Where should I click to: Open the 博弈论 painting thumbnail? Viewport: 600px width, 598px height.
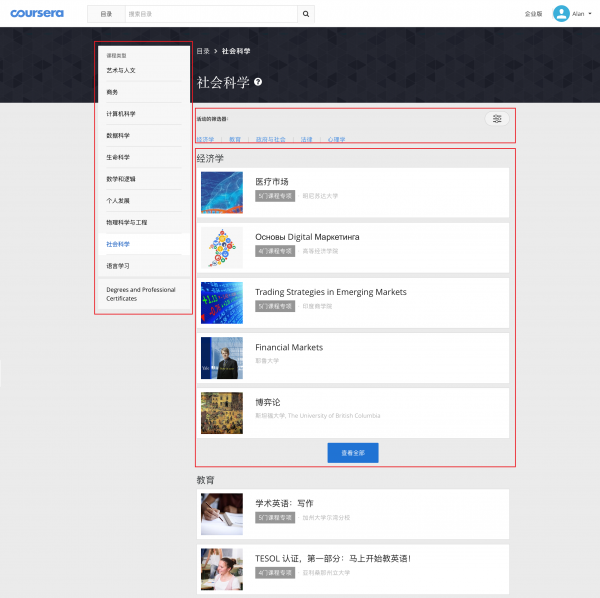[x=222, y=413]
